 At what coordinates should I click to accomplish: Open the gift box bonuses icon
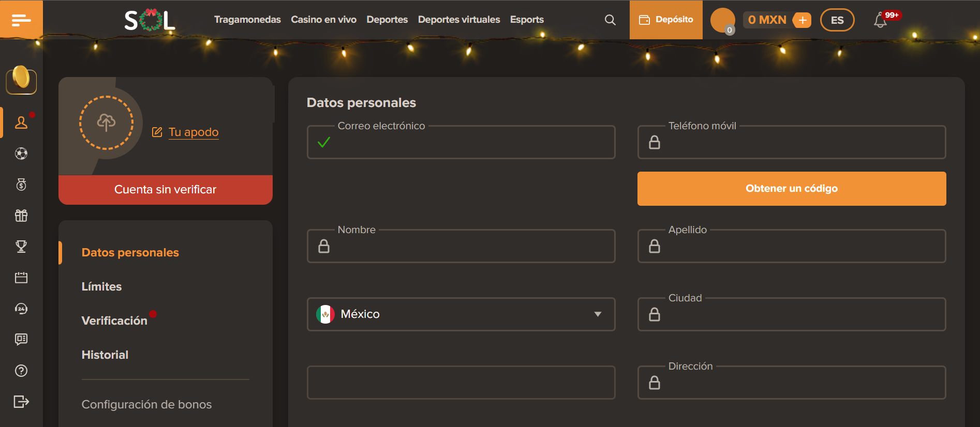pyautogui.click(x=21, y=216)
